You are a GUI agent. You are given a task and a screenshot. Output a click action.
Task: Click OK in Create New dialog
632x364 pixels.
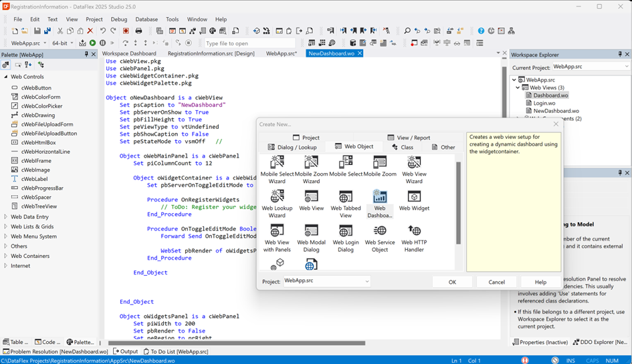[x=452, y=282]
